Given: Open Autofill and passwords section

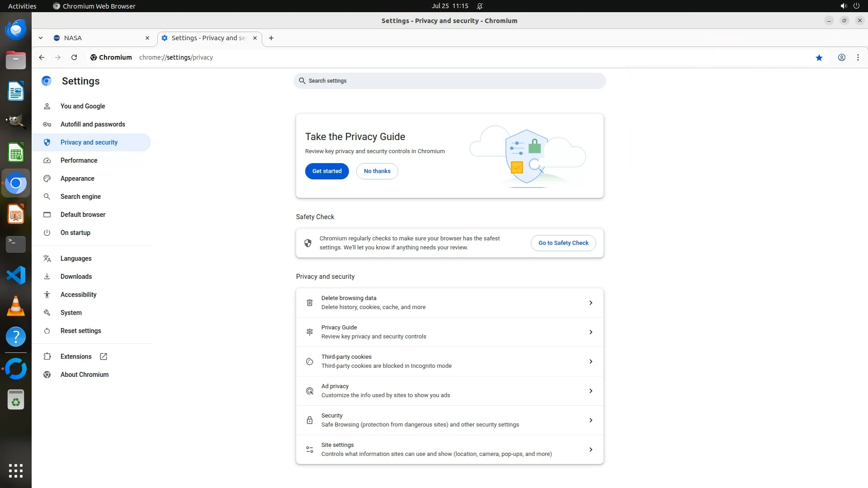Looking at the screenshot, I should pyautogui.click(x=93, y=124).
